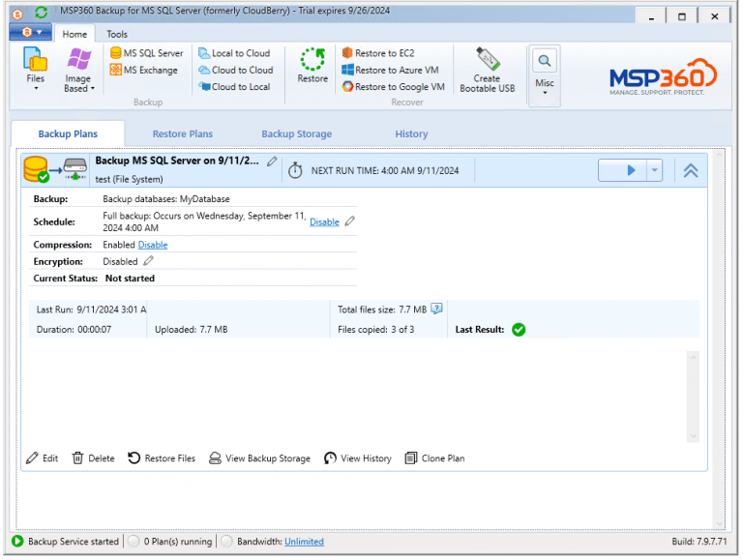Click the plans running status indicator

134,541
